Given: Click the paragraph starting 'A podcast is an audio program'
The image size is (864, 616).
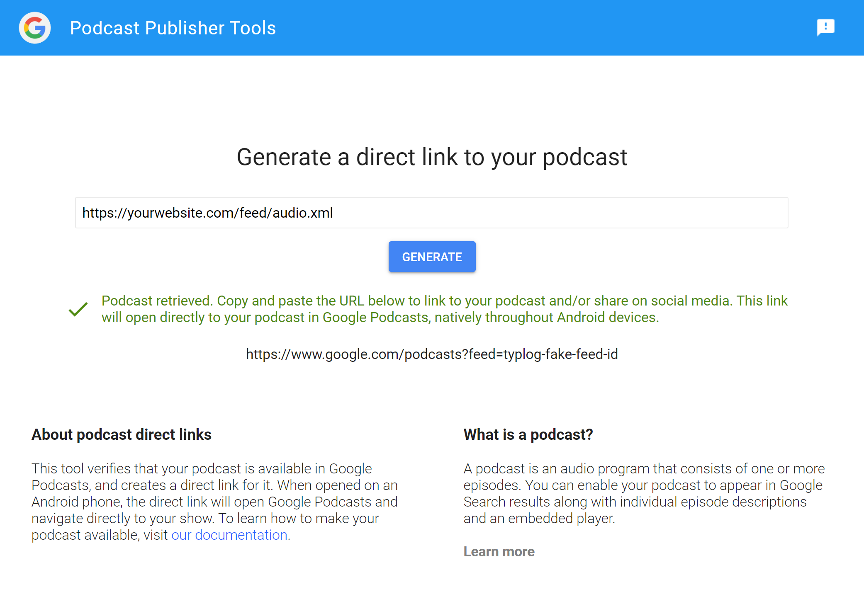Looking at the screenshot, I should [x=644, y=493].
